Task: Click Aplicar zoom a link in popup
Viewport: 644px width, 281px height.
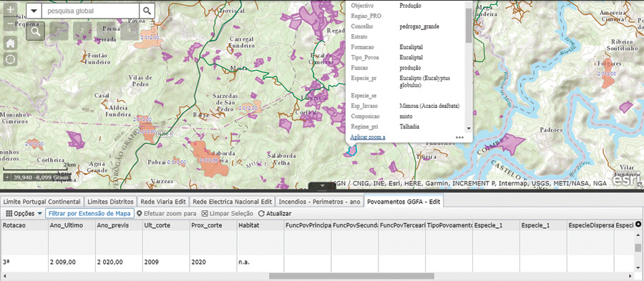Action: (x=368, y=137)
